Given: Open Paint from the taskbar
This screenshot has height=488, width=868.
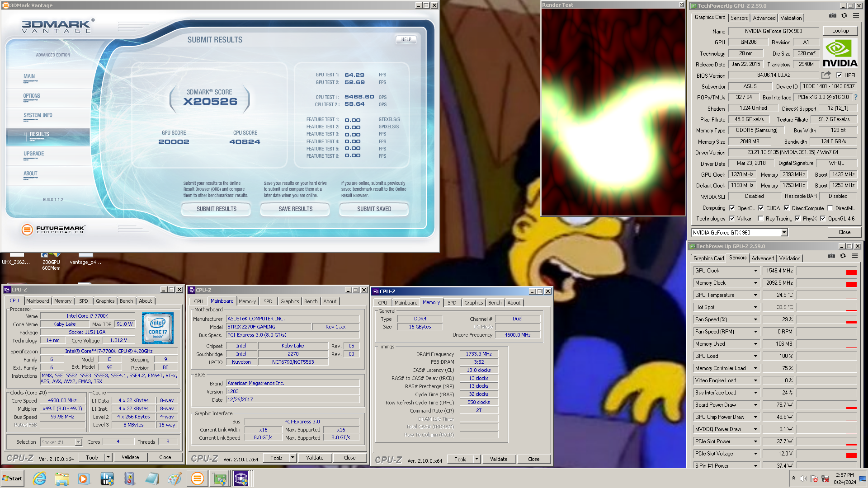Looking at the screenshot, I should [174, 479].
